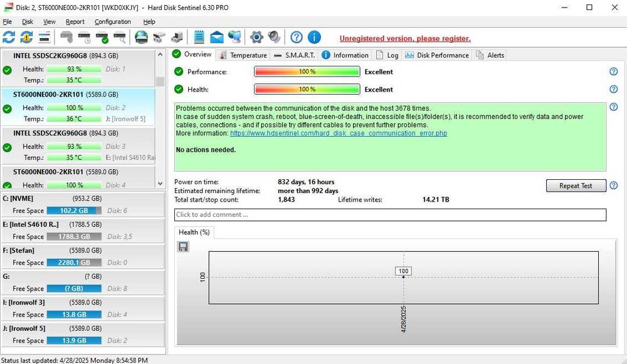Click help icon beside green message box
Image resolution: width=627 pixels, height=364 pixels.
pyautogui.click(x=613, y=107)
